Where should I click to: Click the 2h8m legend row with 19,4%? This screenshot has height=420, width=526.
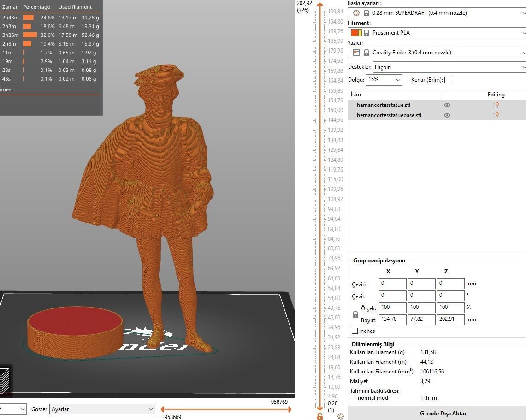(50, 44)
